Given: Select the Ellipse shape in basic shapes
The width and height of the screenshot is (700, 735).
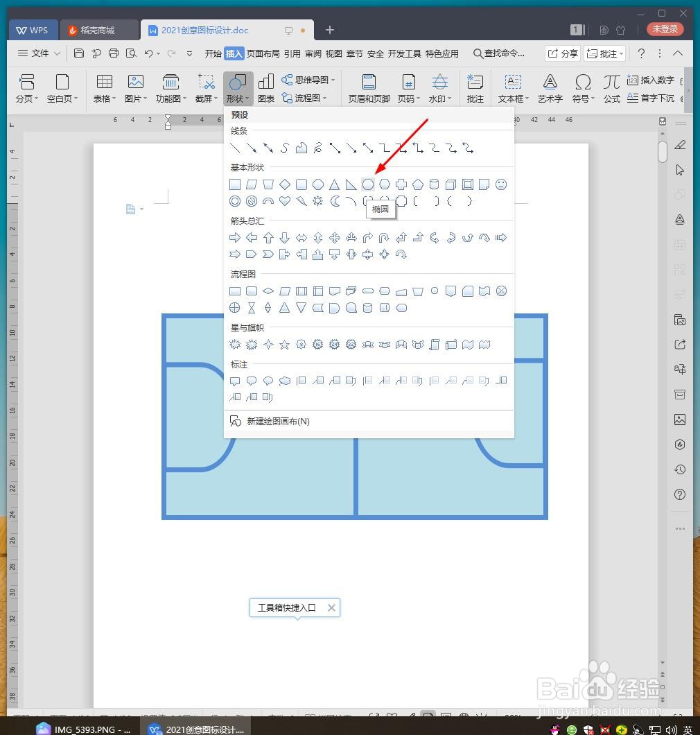Looking at the screenshot, I should point(368,184).
